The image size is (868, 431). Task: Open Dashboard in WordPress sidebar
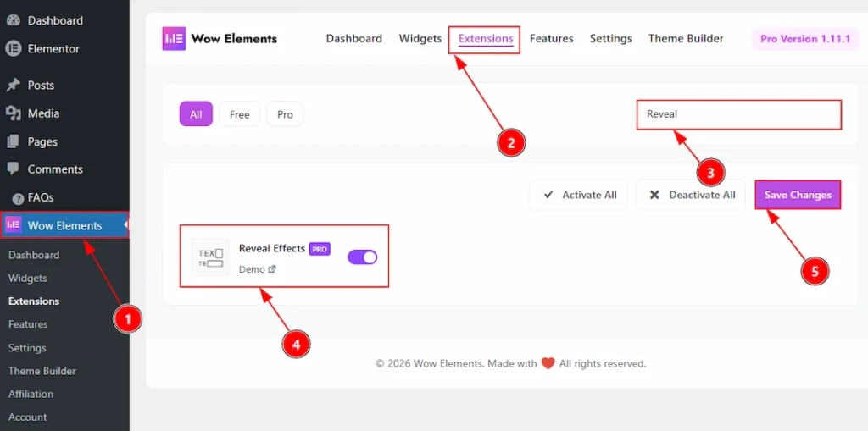click(55, 20)
